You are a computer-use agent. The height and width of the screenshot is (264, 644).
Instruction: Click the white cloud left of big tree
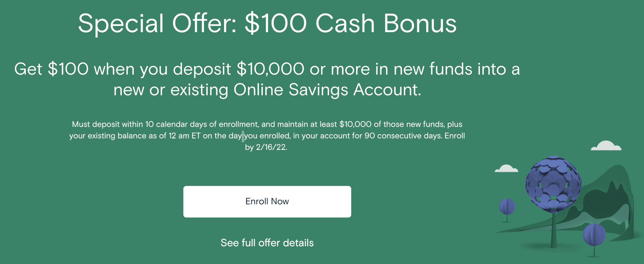click(506, 168)
